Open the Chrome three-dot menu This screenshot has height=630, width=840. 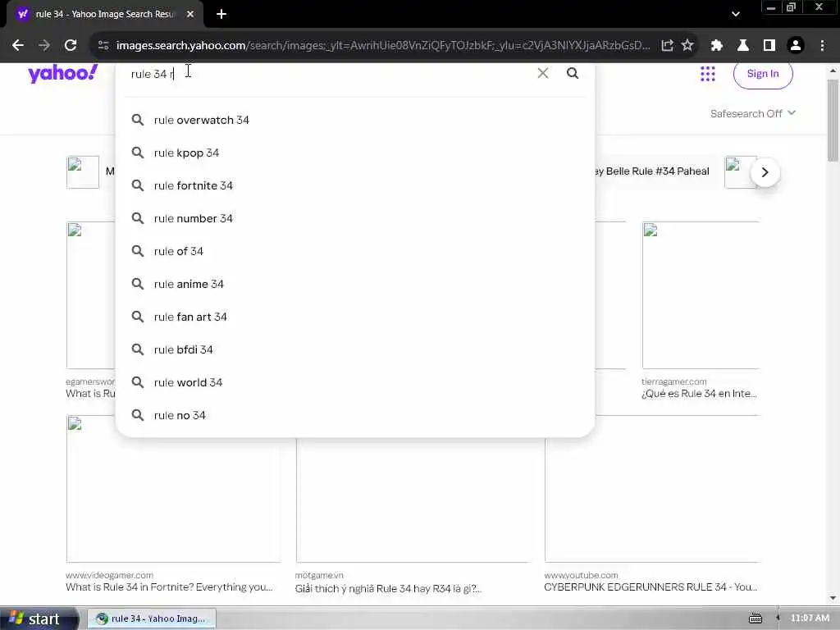pyautogui.click(x=822, y=46)
